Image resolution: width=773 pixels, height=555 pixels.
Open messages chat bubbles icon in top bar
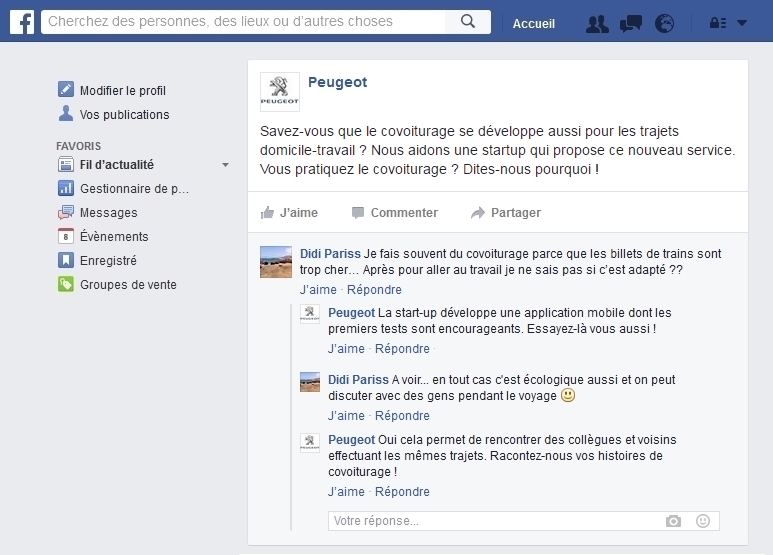pos(631,24)
